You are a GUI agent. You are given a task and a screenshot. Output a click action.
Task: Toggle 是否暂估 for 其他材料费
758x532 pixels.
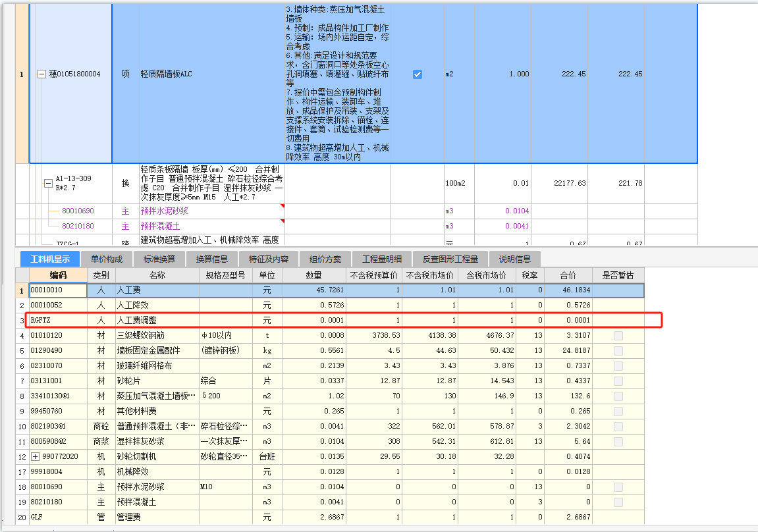(618, 412)
